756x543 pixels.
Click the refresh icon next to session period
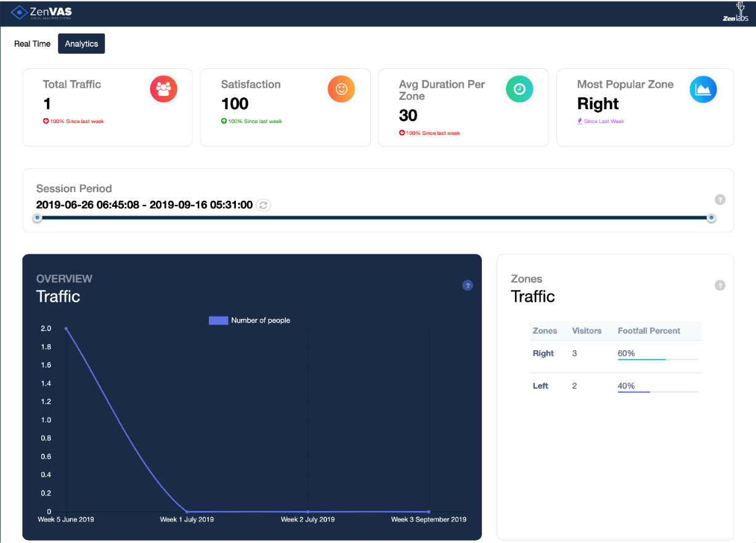(264, 205)
